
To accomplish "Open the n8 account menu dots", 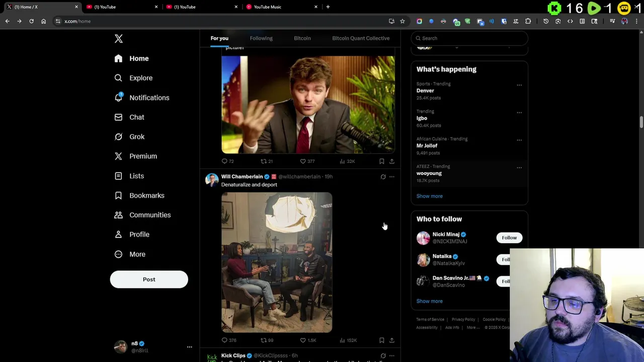I will pos(190,347).
